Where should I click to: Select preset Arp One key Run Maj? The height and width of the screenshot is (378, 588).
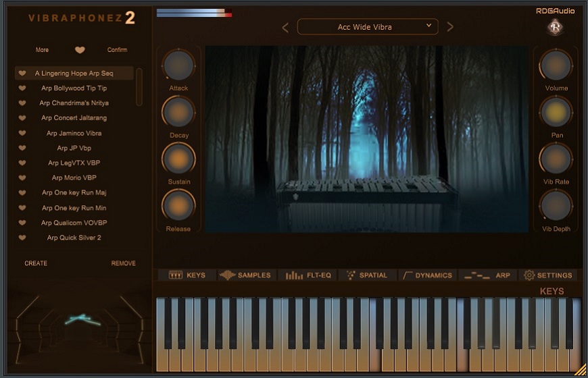[x=74, y=192]
